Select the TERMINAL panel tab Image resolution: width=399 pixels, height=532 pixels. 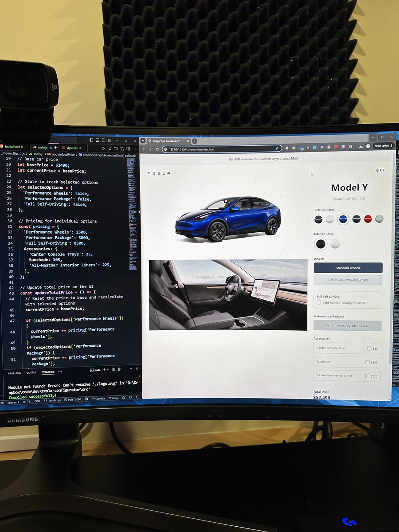coord(48,372)
